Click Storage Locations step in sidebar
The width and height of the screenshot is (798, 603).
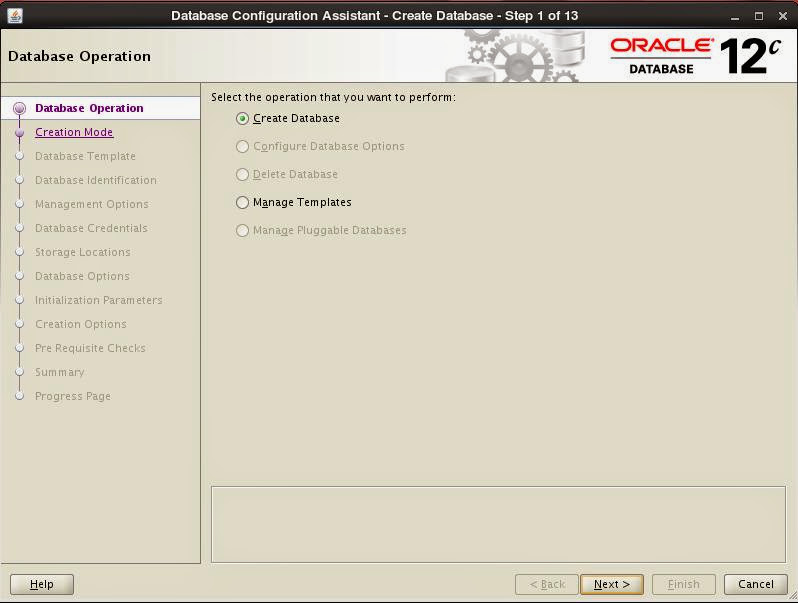pos(82,252)
